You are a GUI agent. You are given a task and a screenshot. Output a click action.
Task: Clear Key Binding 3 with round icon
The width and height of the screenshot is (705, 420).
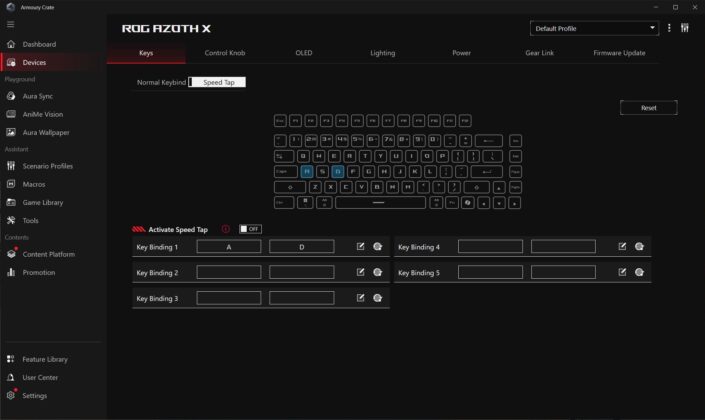click(377, 298)
